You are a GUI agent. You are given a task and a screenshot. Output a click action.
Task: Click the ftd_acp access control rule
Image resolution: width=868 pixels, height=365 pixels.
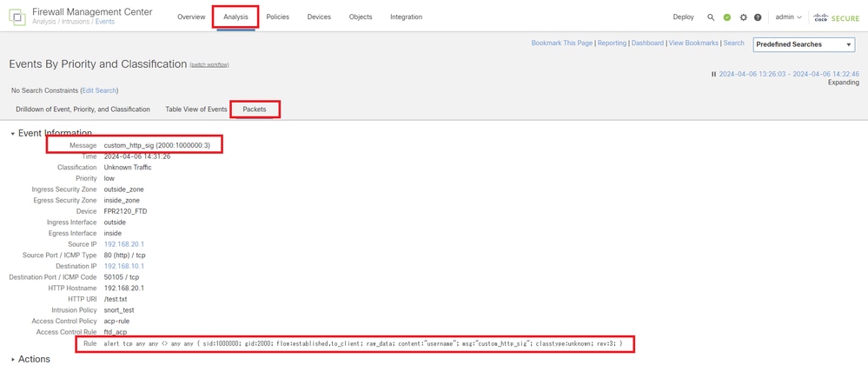pyautogui.click(x=116, y=332)
